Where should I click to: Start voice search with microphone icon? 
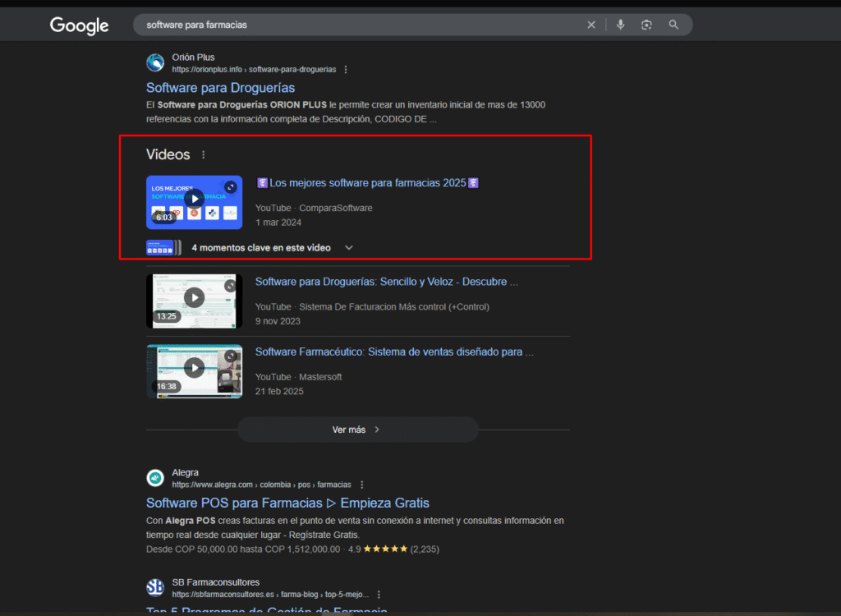(621, 25)
